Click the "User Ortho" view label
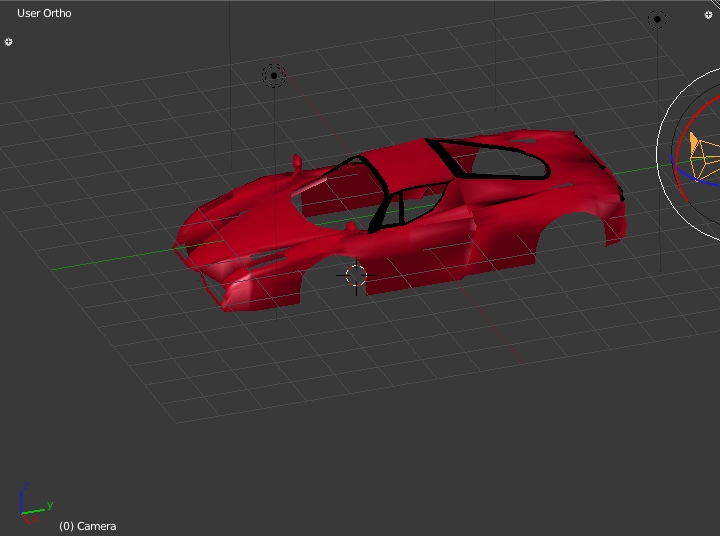Viewport: 720px width, 536px height. coord(44,13)
